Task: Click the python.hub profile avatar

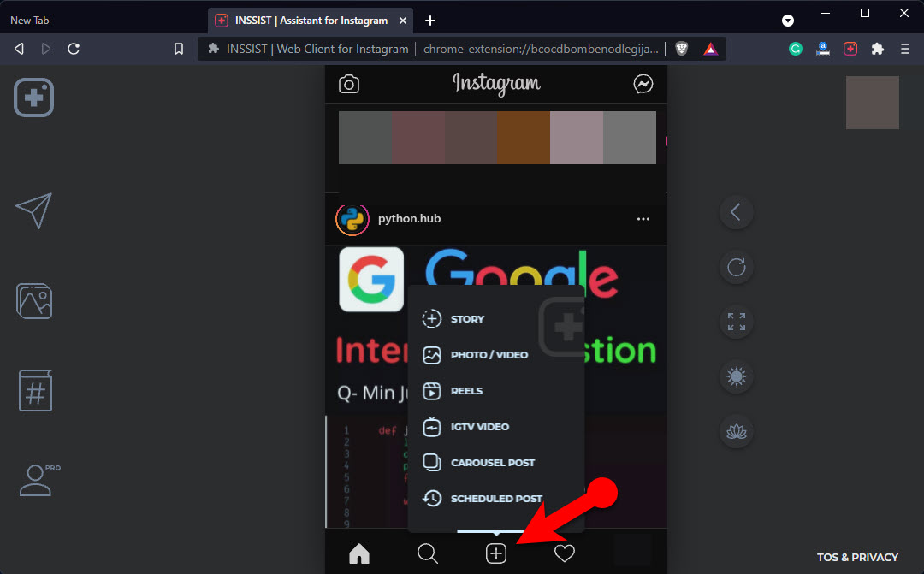Action: 352,219
